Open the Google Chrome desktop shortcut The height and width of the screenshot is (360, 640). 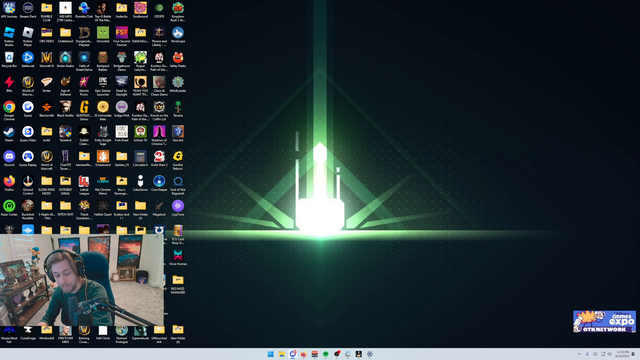pyautogui.click(x=9, y=111)
